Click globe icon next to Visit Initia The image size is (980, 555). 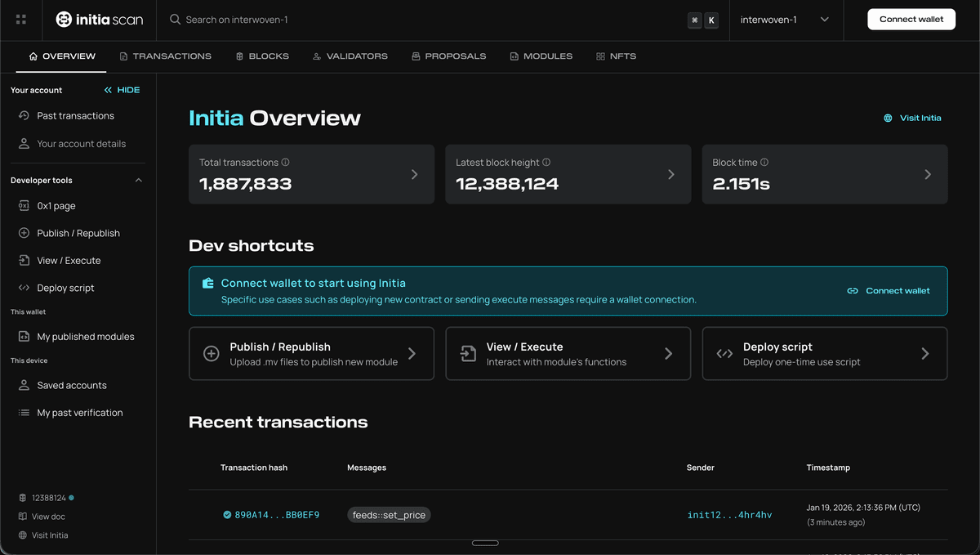coord(888,119)
